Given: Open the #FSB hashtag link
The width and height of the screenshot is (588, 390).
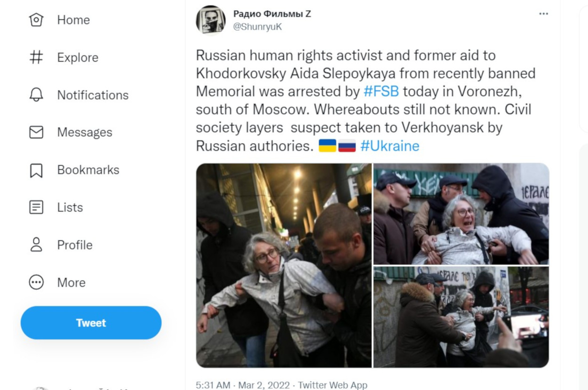Looking at the screenshot, I should click(381, 91).
